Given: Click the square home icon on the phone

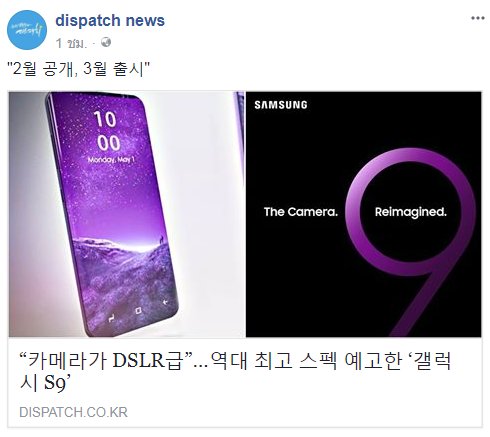Looking at the screenshot, I should (138, 311).
